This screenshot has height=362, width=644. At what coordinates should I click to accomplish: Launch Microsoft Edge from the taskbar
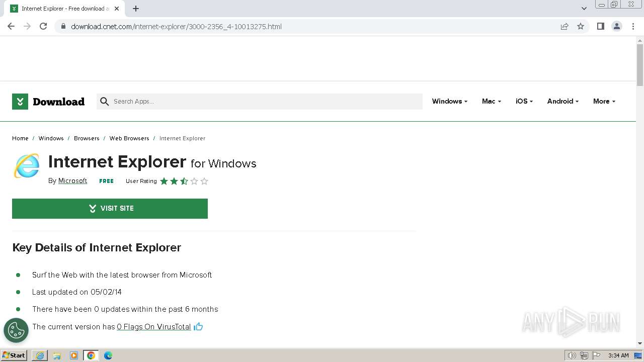click(x=108, y=355)
